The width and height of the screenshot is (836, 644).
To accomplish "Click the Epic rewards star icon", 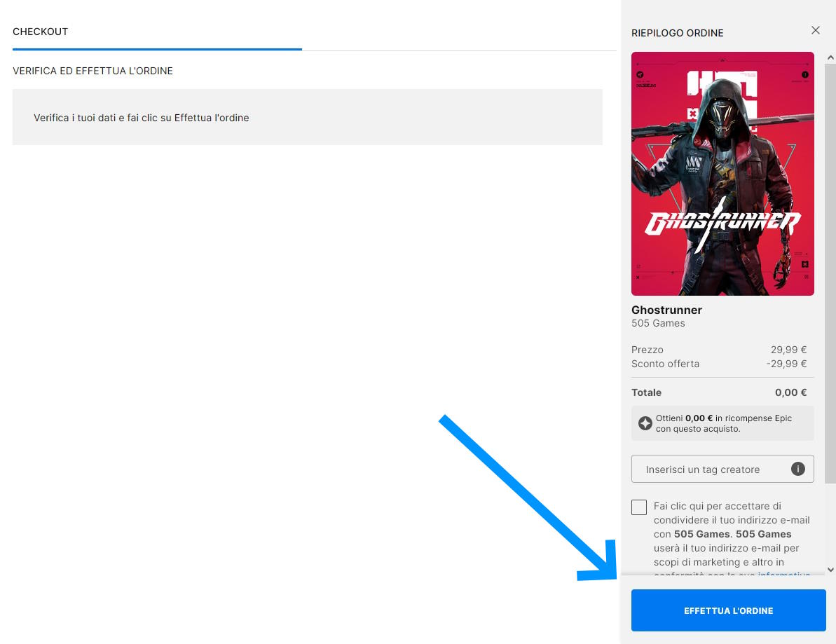I will 645,423.
